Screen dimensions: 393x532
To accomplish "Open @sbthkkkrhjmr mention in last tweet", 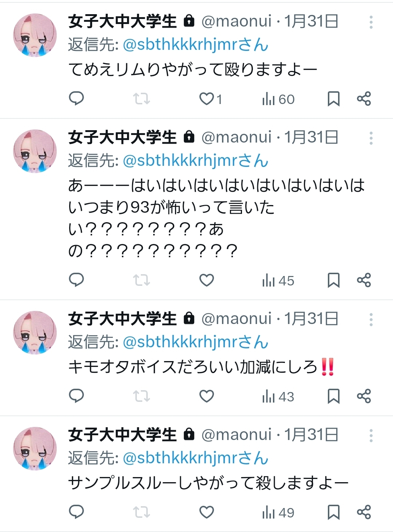I will (195, 458).
